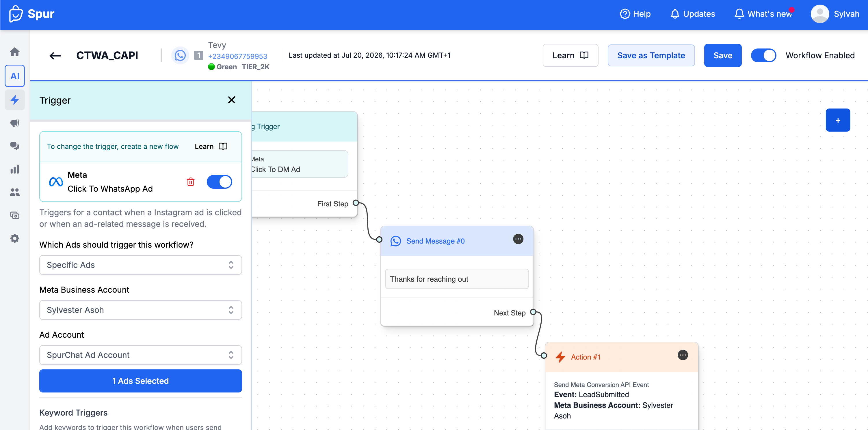Open the Meta Business Account dropdown
This screenshot has width=868, height=430.
point(140,310)
